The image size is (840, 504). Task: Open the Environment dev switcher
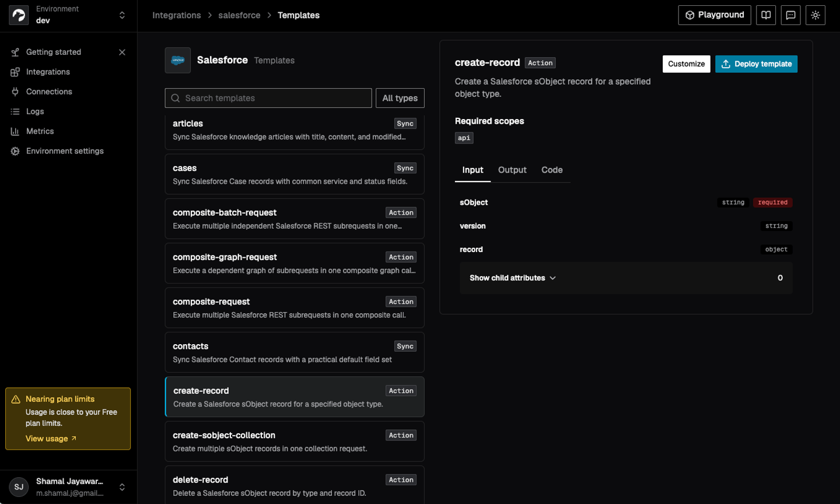[68, 15]
